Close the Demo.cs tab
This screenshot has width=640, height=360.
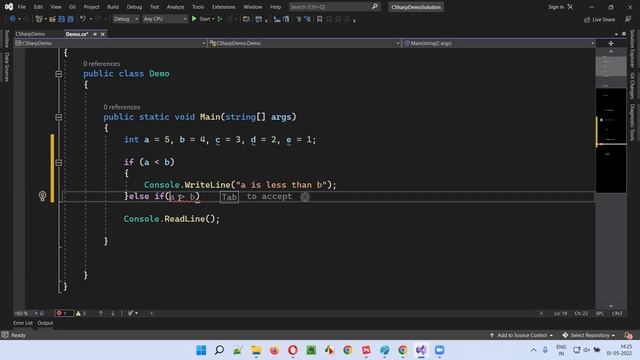102,34
